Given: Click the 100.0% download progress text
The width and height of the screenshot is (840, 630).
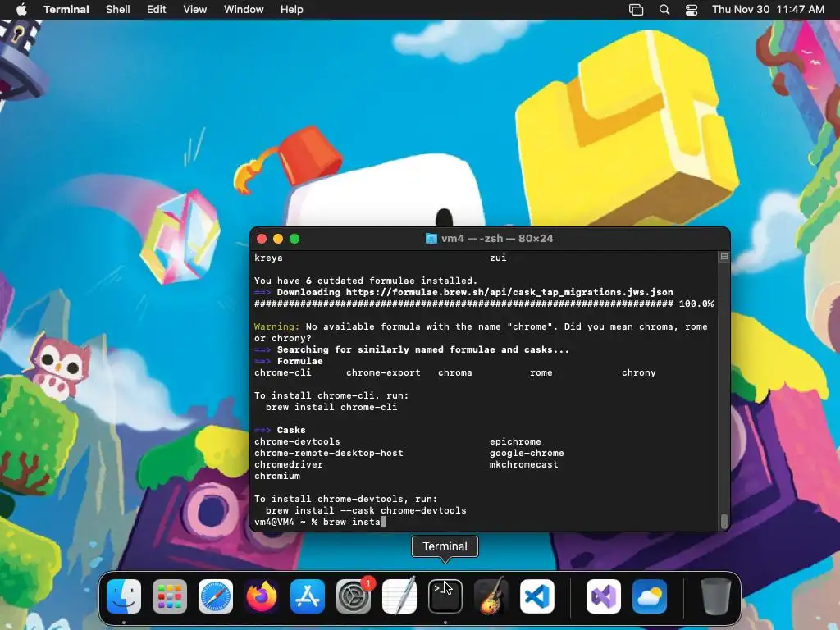Looking at the screenshot, I should (696, 304).
